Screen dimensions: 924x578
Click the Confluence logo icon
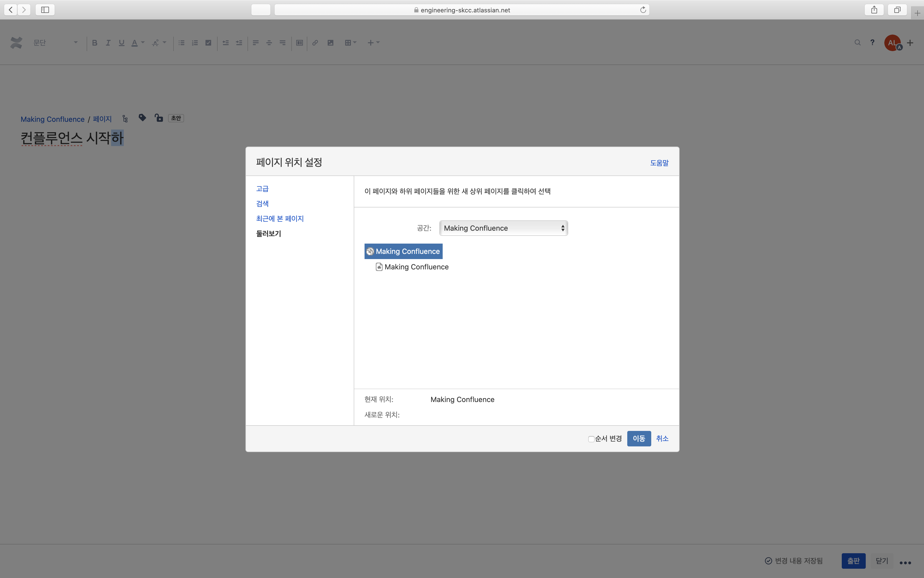(x=16, y=42)
